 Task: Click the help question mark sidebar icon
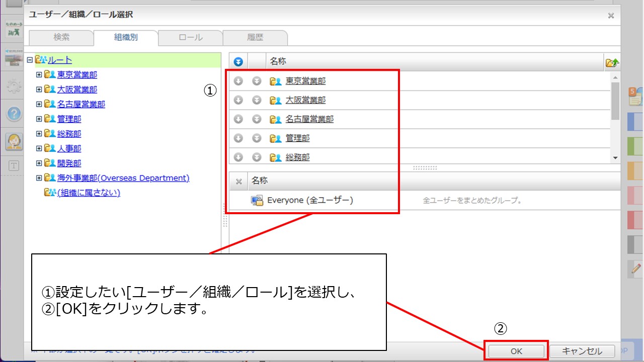pos(14,114)
